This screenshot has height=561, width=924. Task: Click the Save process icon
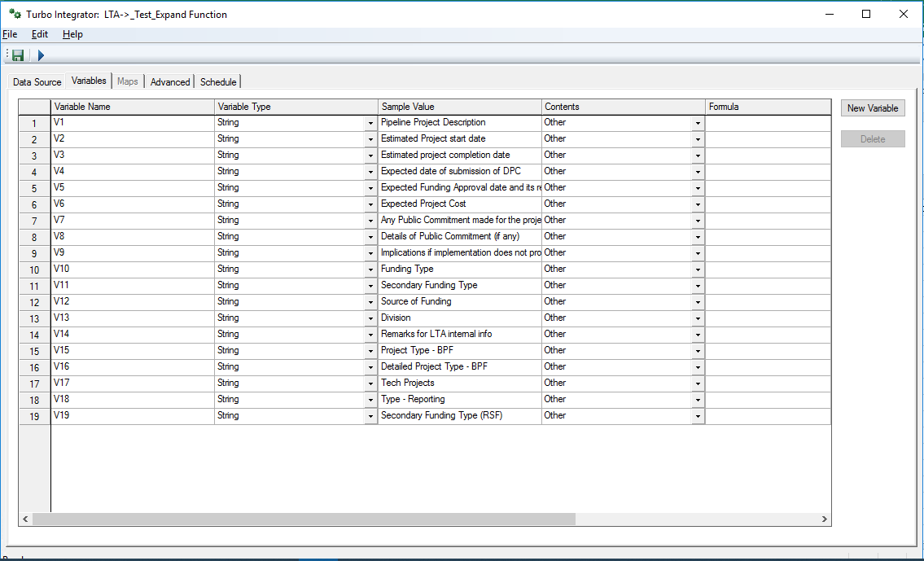click(x=17, y=55)
